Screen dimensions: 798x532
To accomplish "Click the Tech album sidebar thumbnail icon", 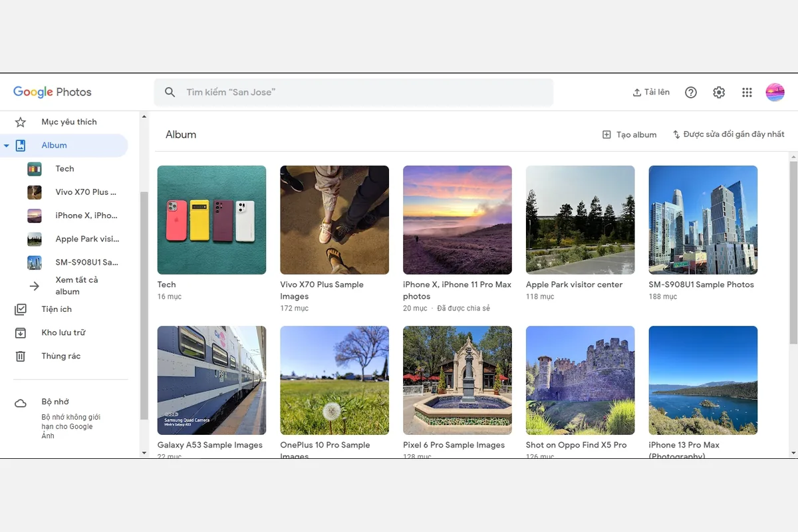I will (35, 169).
